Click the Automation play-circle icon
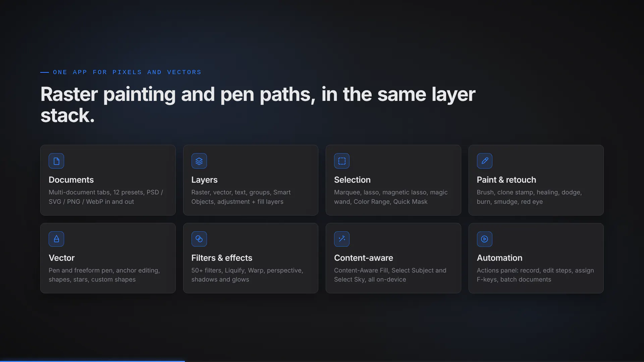644x362 pixels. click(x=485, y=239)
